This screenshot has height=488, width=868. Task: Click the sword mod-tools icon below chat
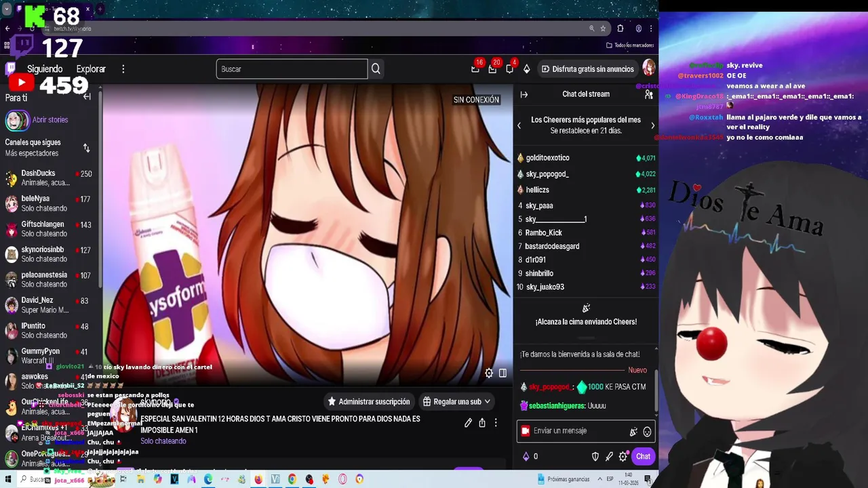tap(609, 457)
